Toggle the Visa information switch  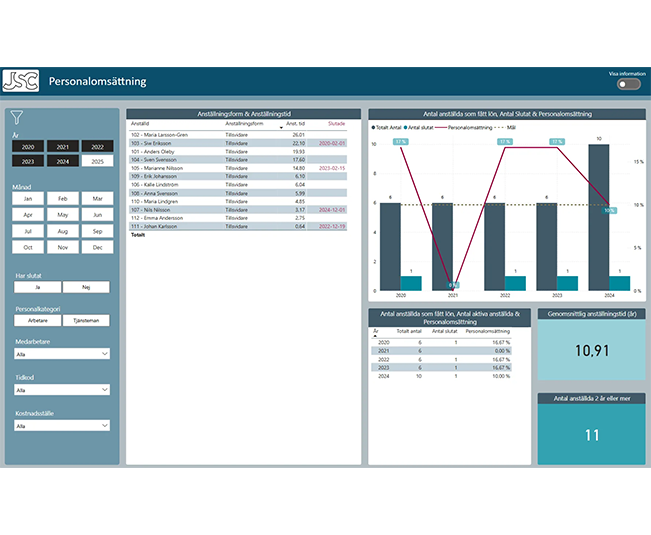click(x=629, y=84)
